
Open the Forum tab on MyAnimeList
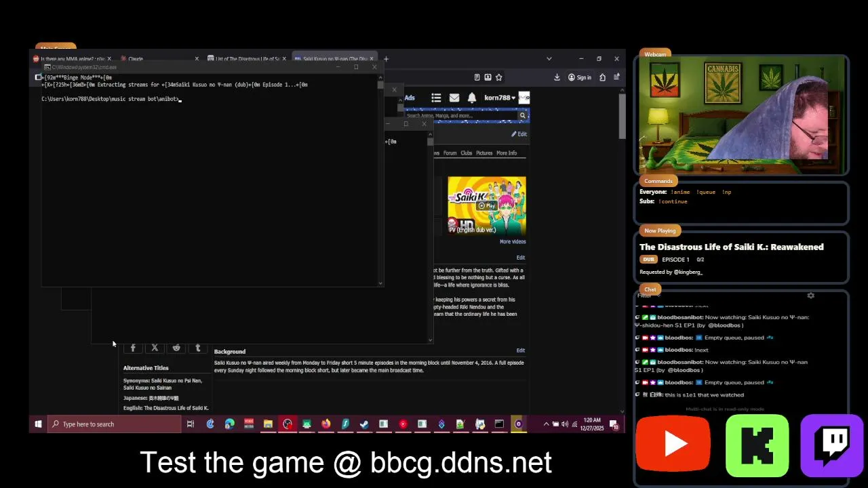(x=450, y=153)
